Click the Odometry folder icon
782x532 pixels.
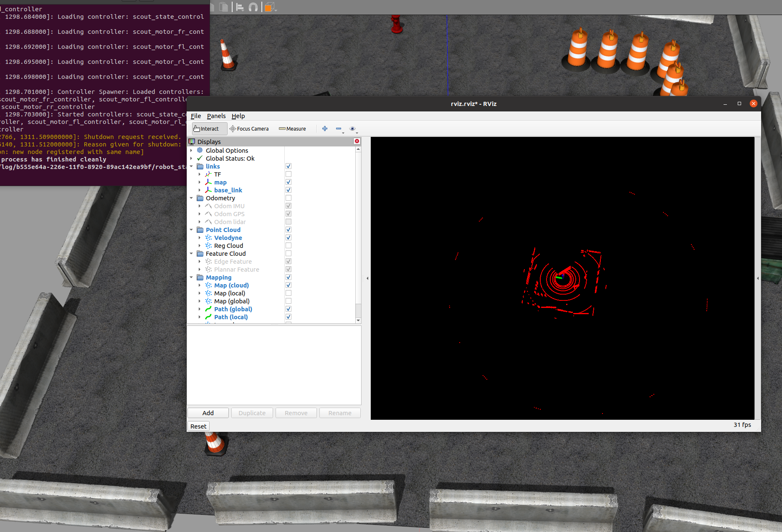(200, 198)
